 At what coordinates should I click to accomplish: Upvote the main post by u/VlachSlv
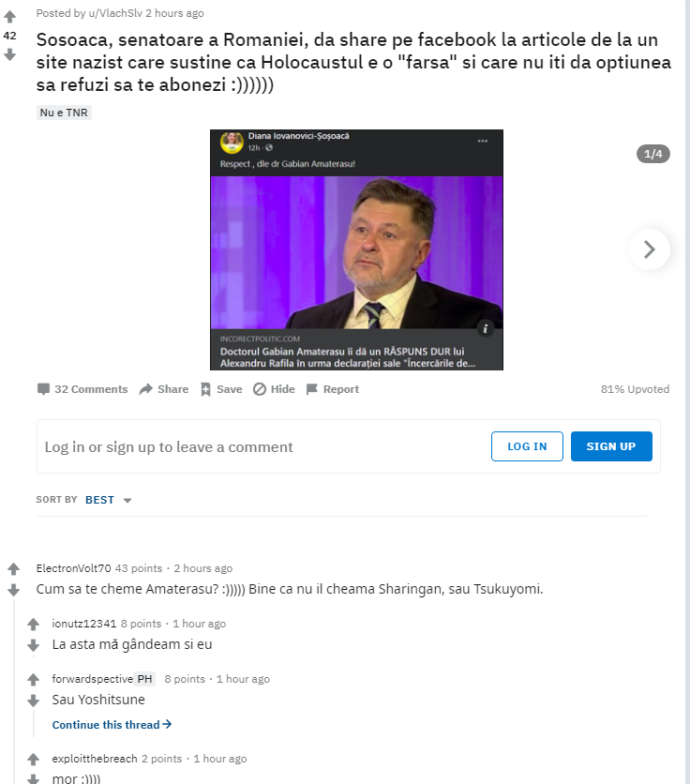[10, 17]
